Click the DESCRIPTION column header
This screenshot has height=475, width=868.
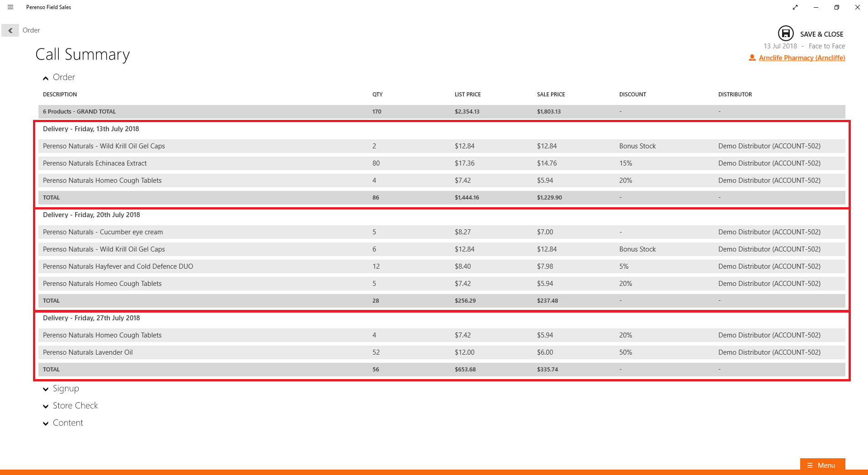pos(60,95)
